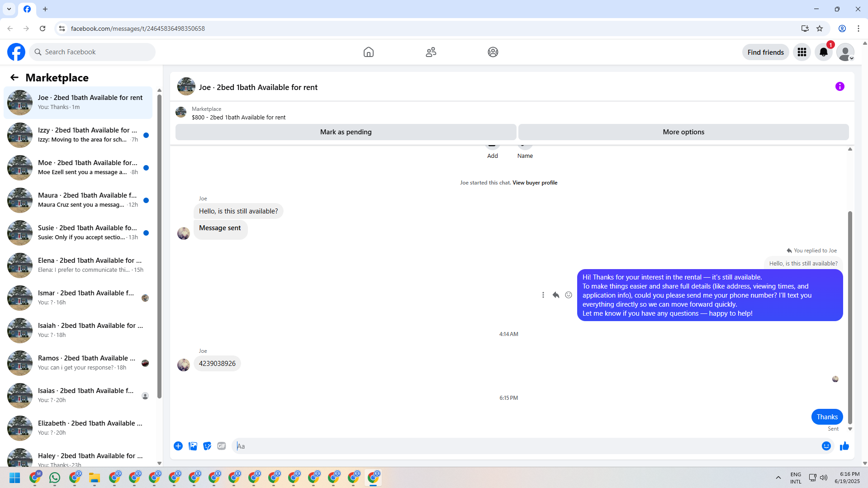868x488 pixels.
Task: Open Chrome's three-dot menu
Action: pyautogui.click(x=859, y=28)
